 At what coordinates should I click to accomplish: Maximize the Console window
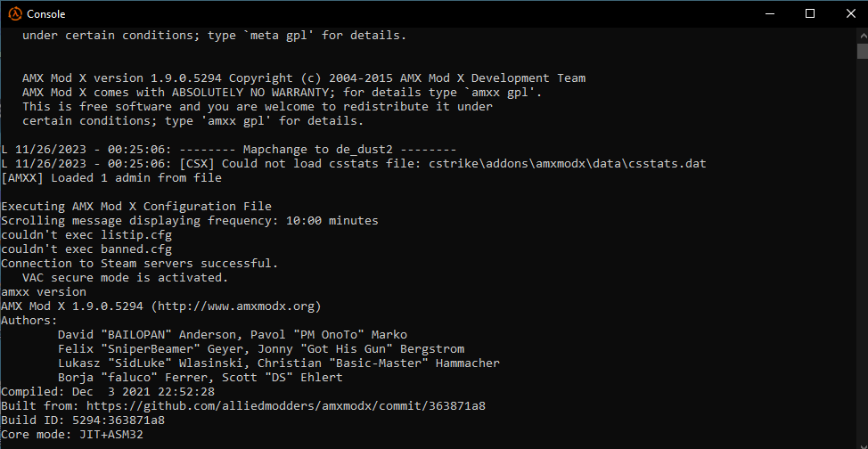pos(809,13)
